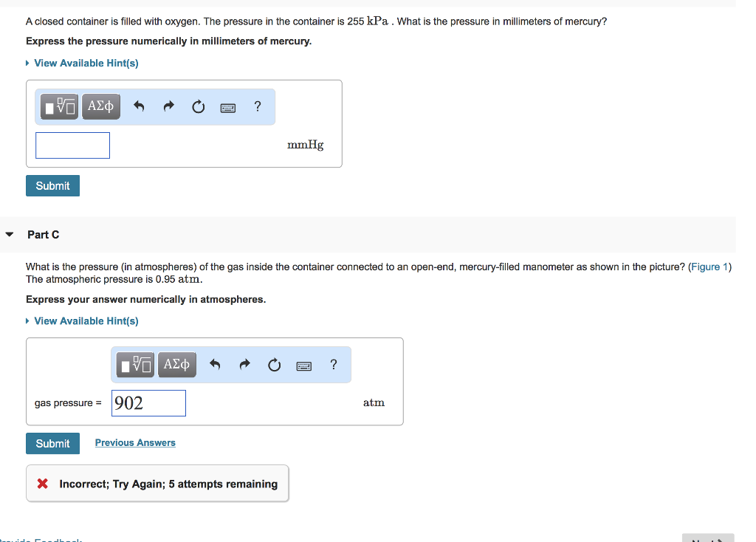The height and width of the screenshot is (542, 756).
Task: Show keyboard shortcuts in mmHg answer toolbar
Action: (227, 108)
